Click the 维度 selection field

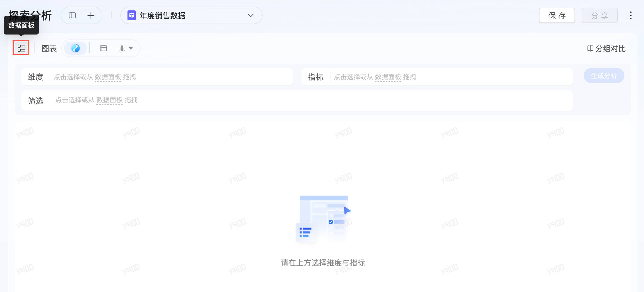click(x=157, y=77)
